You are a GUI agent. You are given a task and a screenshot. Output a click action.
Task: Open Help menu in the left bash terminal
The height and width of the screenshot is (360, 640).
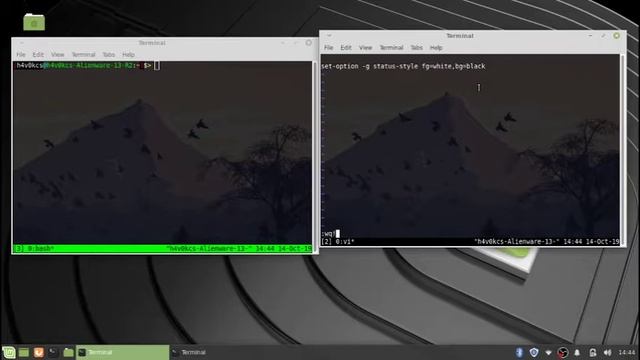click(128, 55)
